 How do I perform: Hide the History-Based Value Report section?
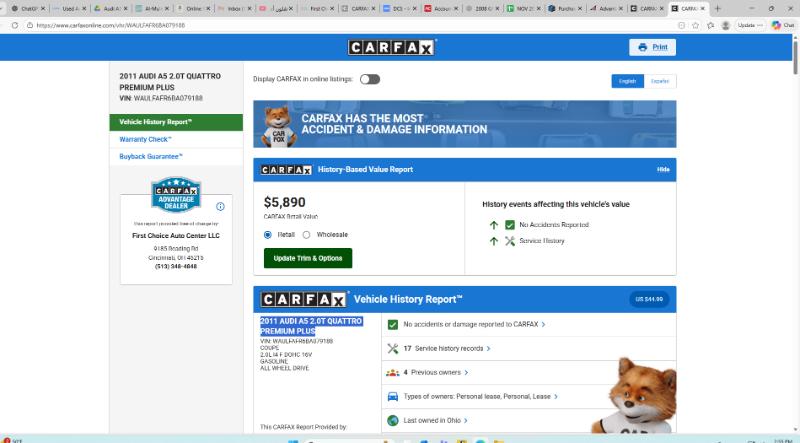663,170
